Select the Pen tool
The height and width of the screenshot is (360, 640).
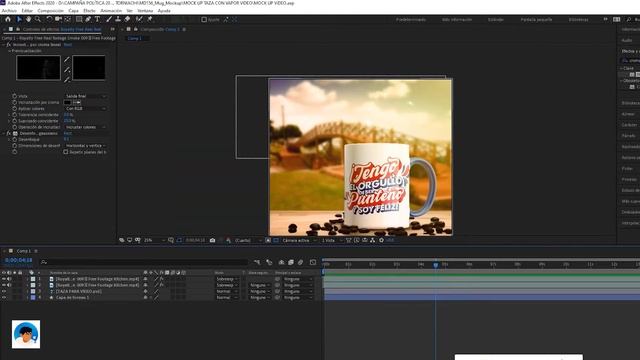coord(88,19)
